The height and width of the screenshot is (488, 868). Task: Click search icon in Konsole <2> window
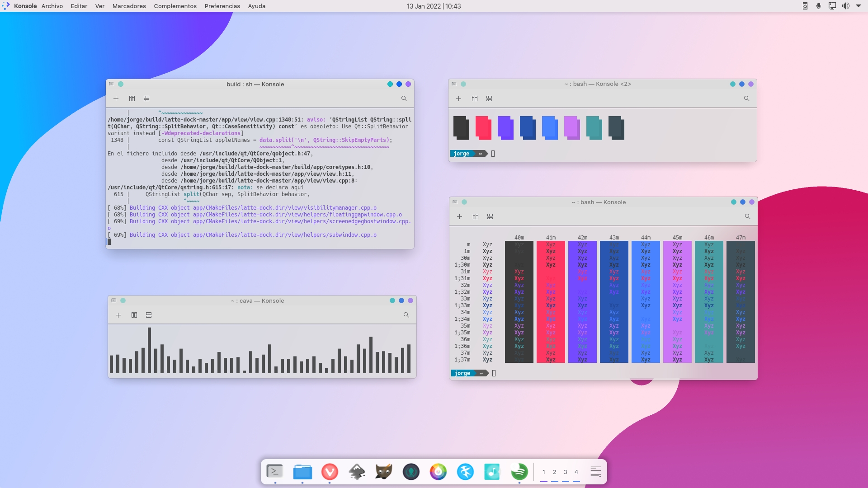click(x=747, y=99)
